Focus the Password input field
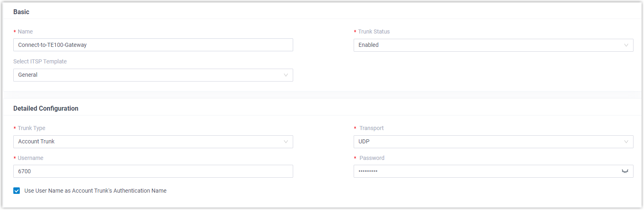The height and width of the screenshot is (210, 644). [x=484, y=171]
